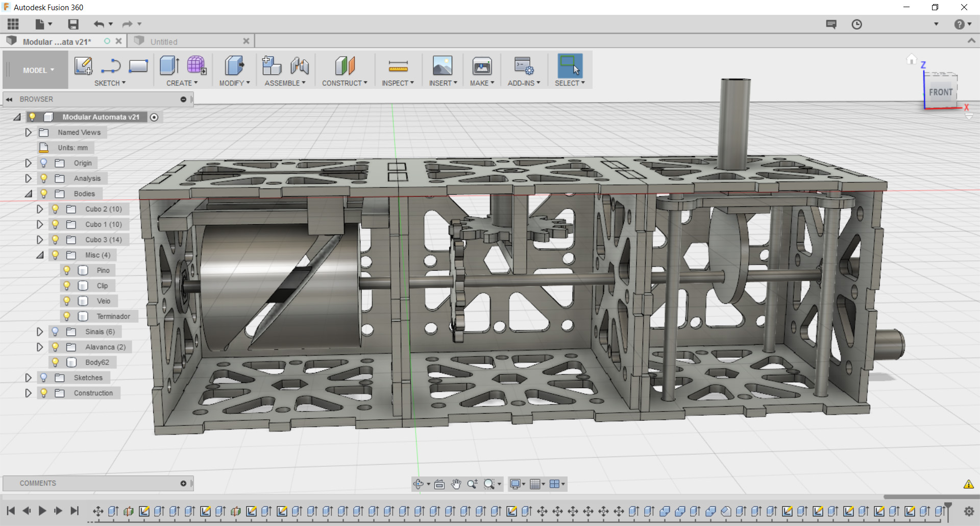980x526 pixels.
Task: Select the Terminador body in browser
Action: [113, 316]
